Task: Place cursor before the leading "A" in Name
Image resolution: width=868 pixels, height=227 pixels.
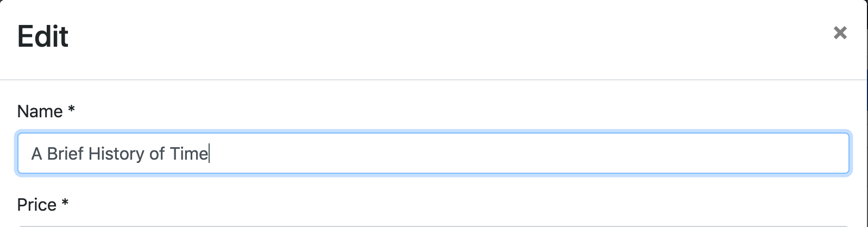Action: pyautogui.click(x=32, y=154)
